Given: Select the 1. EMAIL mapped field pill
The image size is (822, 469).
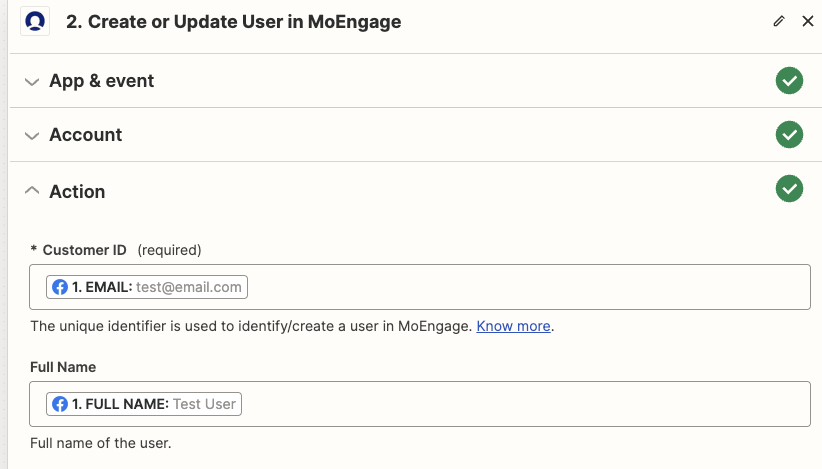Looking at the screenshot, I should (x=147, y=287).
